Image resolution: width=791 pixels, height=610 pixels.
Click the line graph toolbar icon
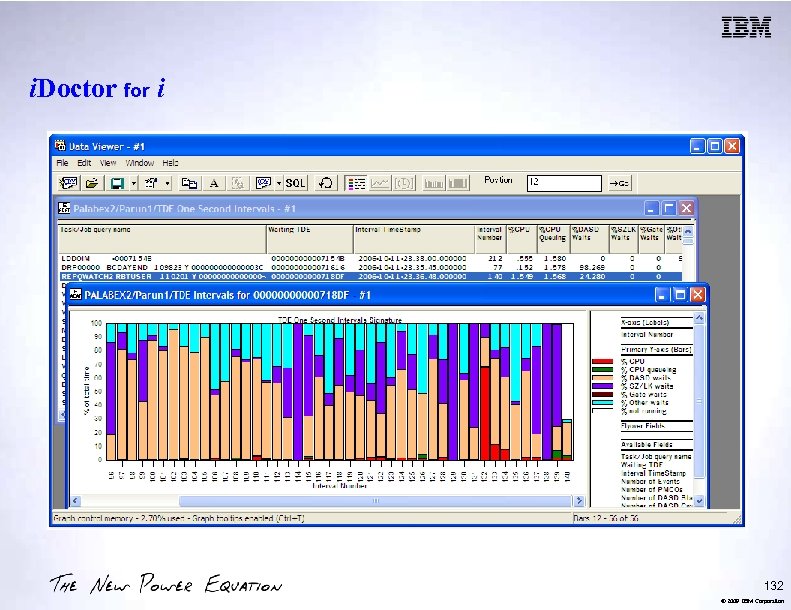pyautogui.click(x=380, y=183)
